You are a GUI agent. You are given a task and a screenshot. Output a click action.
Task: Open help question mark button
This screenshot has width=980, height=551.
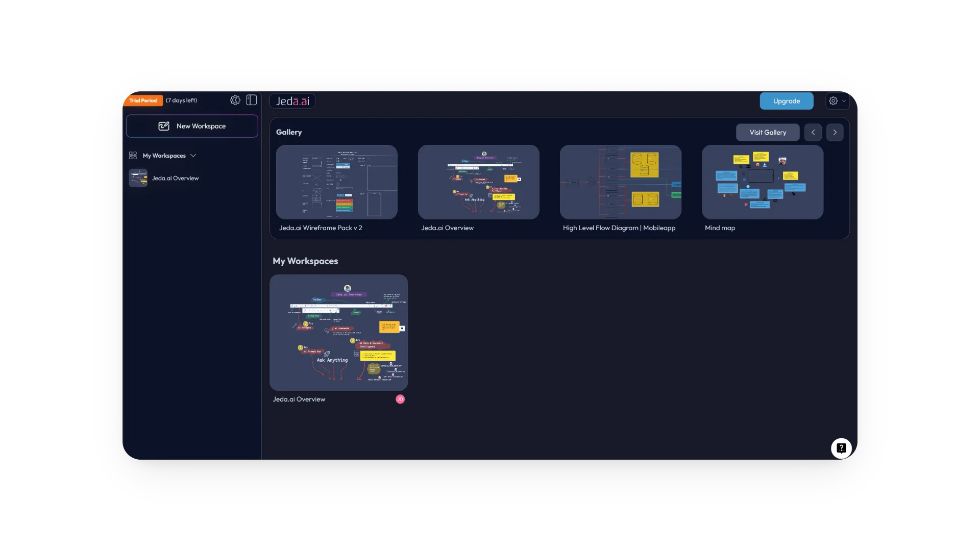[841, 448]
